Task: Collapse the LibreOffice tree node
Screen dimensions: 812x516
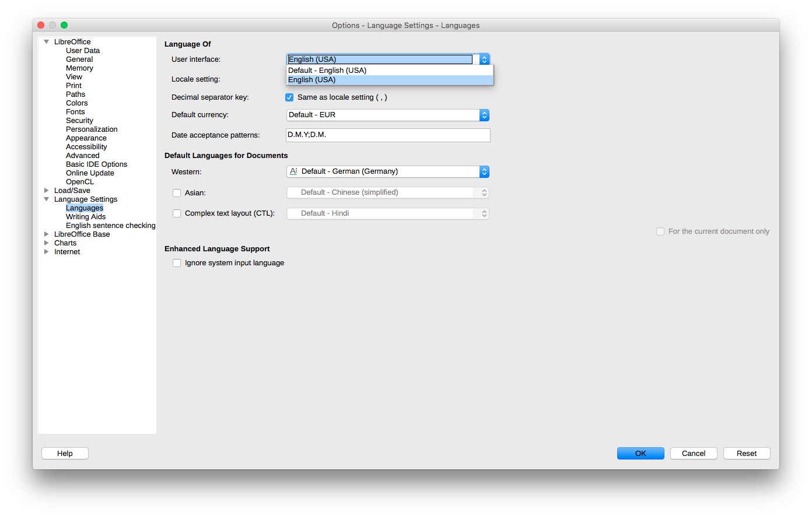Action: click(47, 42)
